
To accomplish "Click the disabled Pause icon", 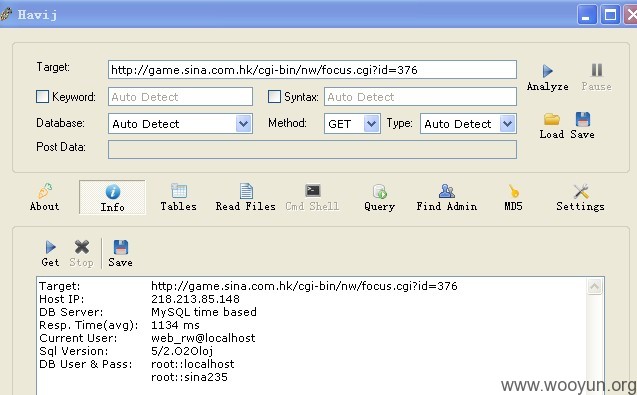I will (596, 77).
